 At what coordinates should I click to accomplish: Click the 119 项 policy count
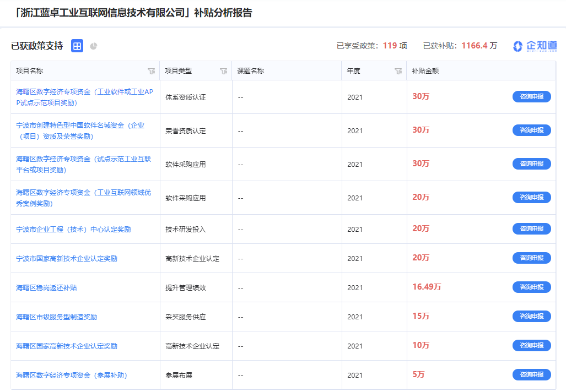tap(395, 46)
